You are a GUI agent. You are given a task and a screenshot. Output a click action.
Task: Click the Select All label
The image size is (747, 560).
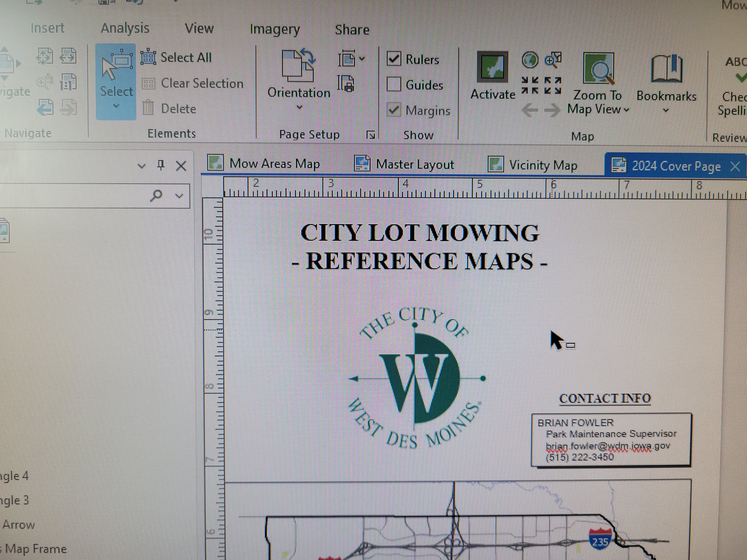pos(186,57)
